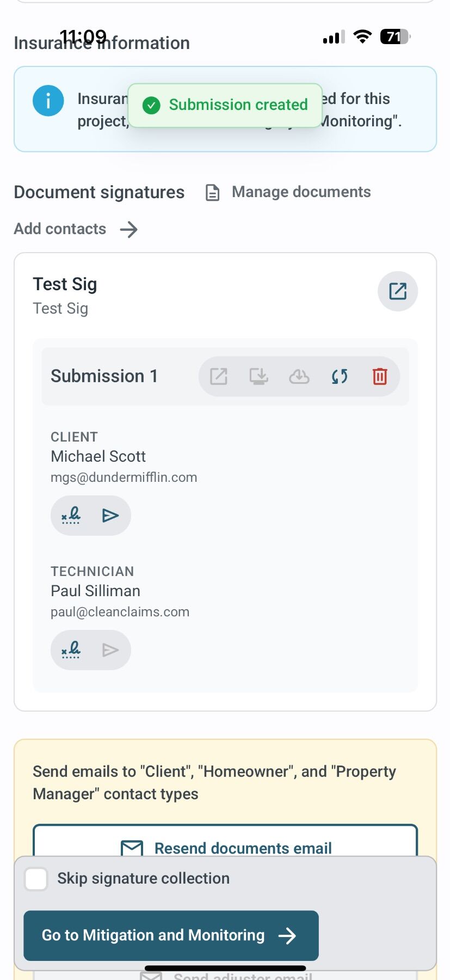The height and width of the screenshot is (980, 450).
Task: Click the cloud download icon for Submission 1
Action: 299,376
